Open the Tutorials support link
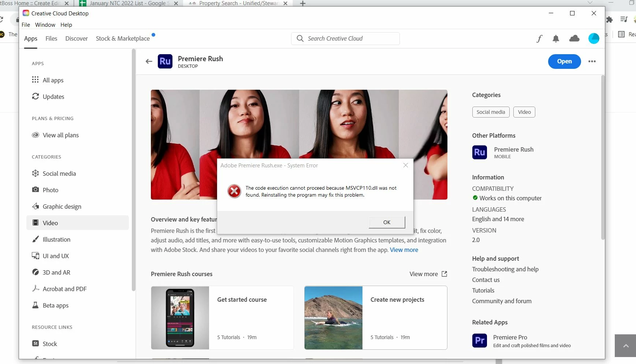This screenshot has width=636, height=364. [x=483, y=290]
